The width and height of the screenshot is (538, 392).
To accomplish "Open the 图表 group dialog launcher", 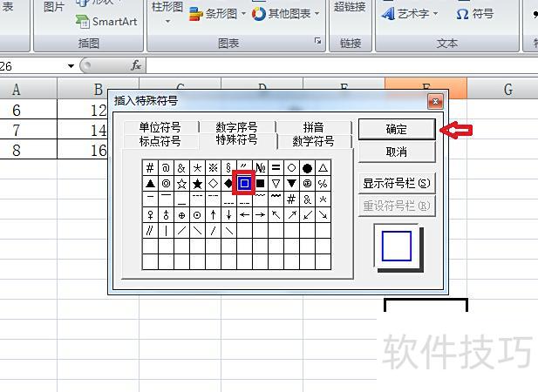I will tap(318, 41).
